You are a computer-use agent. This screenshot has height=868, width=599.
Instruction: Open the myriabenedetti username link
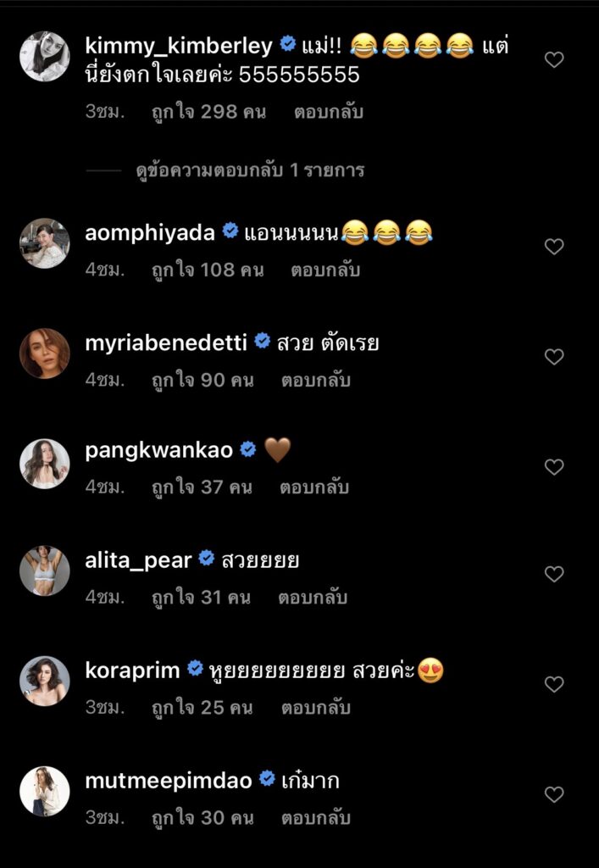[166, 342]
